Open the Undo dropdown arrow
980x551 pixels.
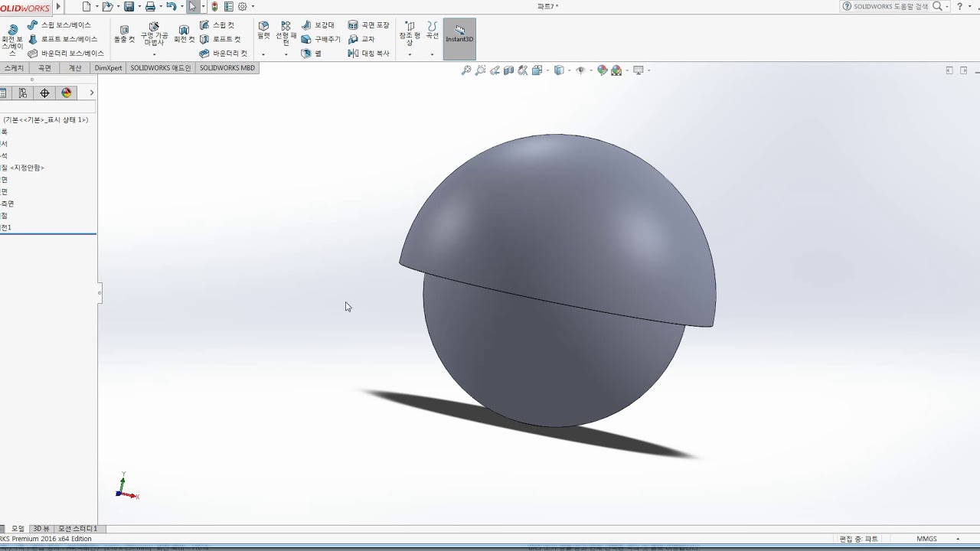click(181, 7)
